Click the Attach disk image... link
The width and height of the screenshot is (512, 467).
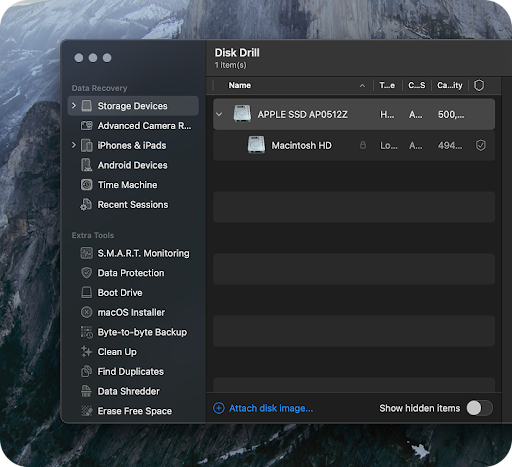click(x=271, y=408)
